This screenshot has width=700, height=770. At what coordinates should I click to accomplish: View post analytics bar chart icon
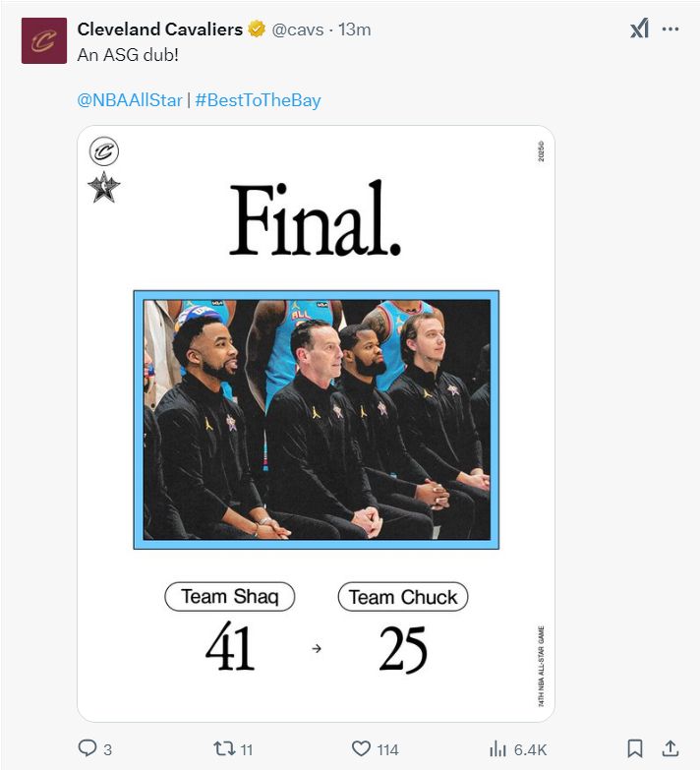tap(498, 748)
